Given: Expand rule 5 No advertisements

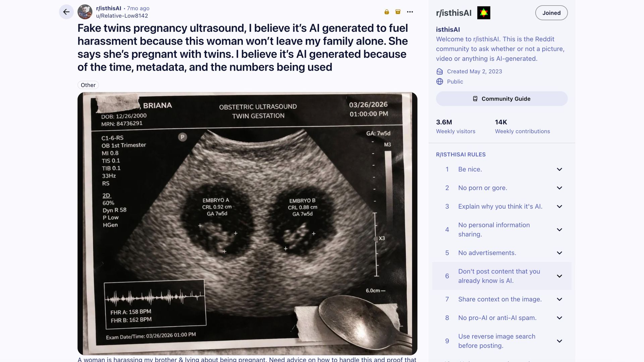Looking at the screenshot, I should tap(502, 253).
